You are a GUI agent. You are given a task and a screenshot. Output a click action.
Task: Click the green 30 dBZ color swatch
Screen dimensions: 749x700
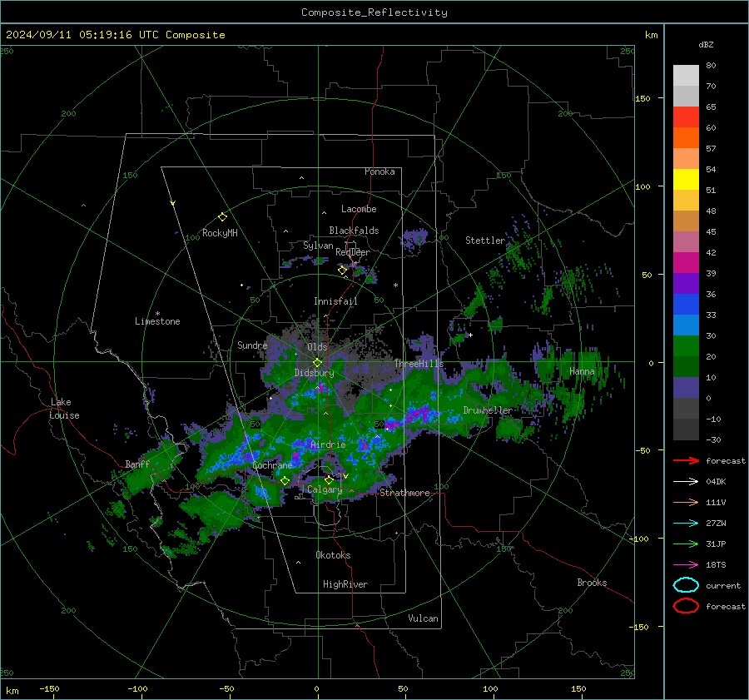(686, 345)
